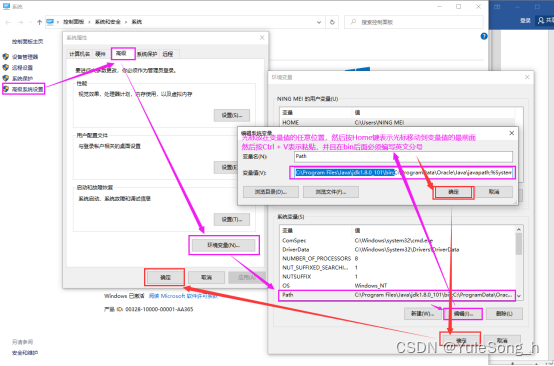Cancel the 环境变量 dialog
The height and width of the screenshot is (366, 554).
502,340
